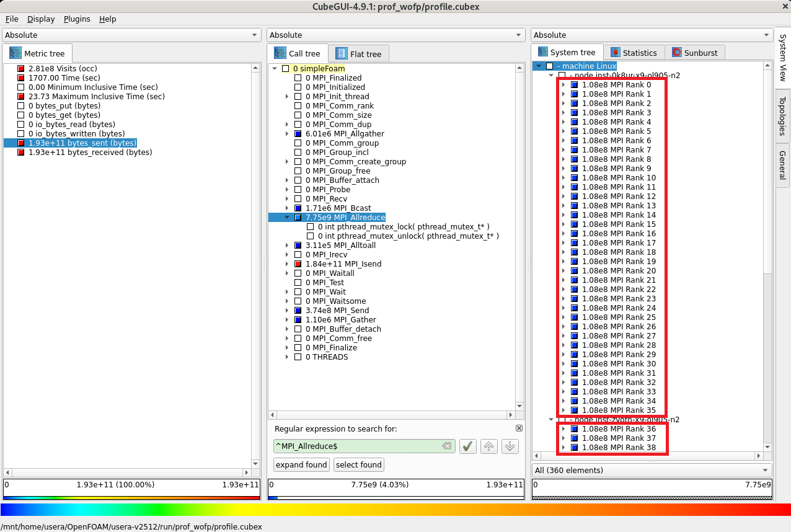The height and width of the screenshot is (532, 791).
Task: Click the rainbow color scale bar
Action: click(x=395, y=510)
